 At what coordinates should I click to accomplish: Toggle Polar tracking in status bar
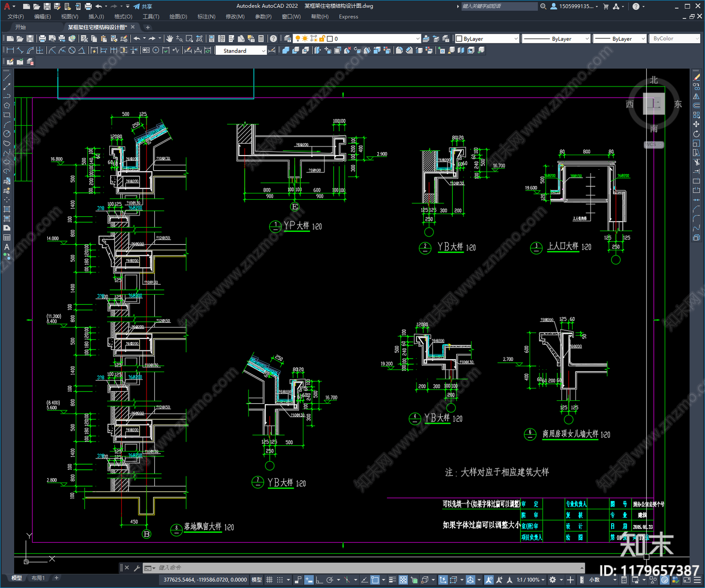[x=330, y=580]
